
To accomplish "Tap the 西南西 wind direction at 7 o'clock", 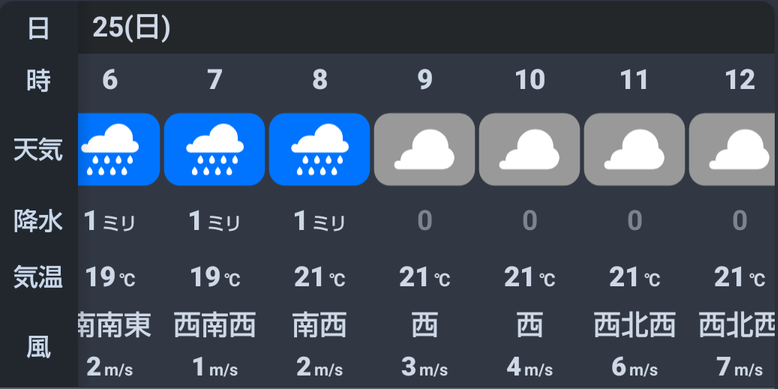I will point(215,325).
